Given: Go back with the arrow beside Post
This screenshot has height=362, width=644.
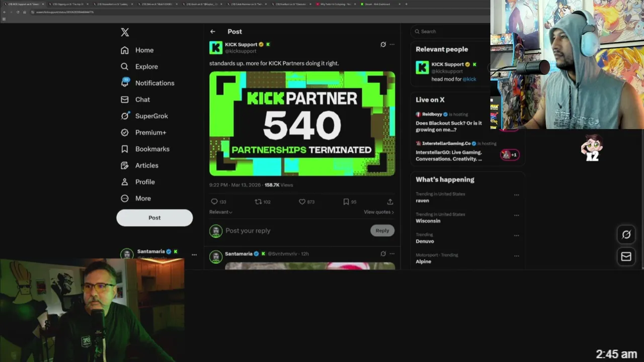Looking at the screenshot, I should [213, 31].
